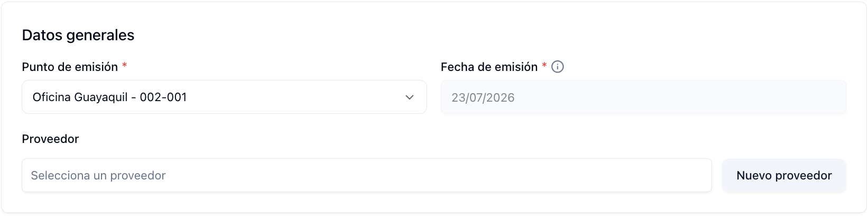Viewport: 868px width, 216px height.
Task: Add a new supplier with Nuevo proveedor
Action: [x=784, y=175]
